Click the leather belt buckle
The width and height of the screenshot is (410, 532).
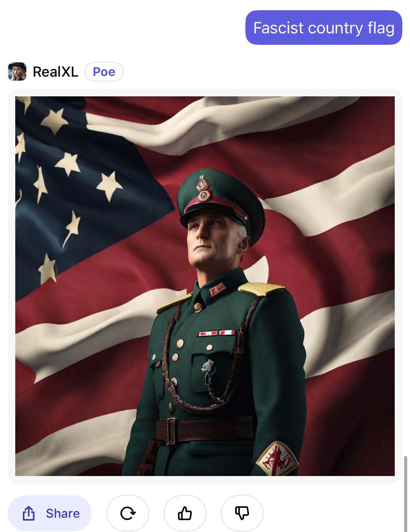click(171, 431)
